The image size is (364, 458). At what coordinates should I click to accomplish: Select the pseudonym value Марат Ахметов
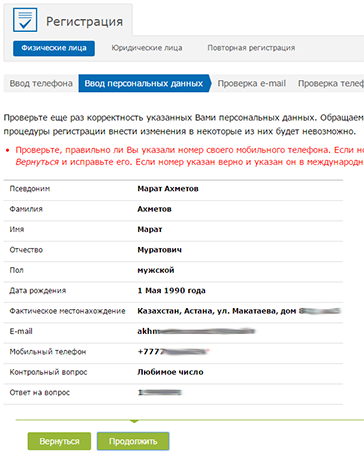point(168,189)
